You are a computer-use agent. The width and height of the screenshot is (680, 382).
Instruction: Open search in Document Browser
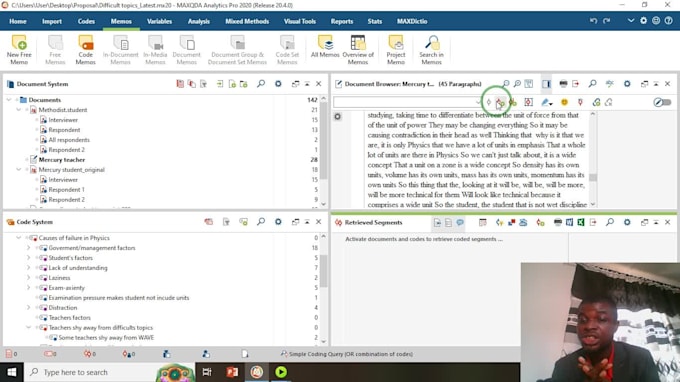(x=592, y=84)
